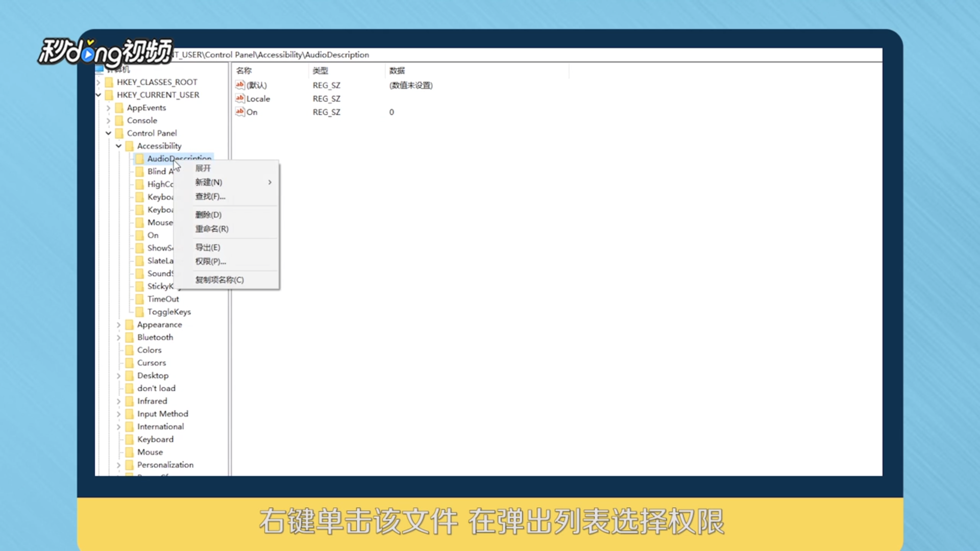Select the TimeOut folder icon

139,299
